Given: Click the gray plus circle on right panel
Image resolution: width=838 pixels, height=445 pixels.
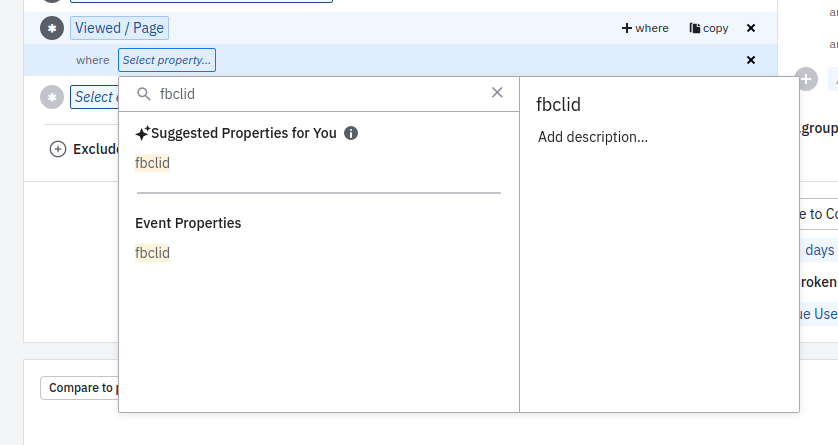Looking at the screenshot, I should coord(806,78).
